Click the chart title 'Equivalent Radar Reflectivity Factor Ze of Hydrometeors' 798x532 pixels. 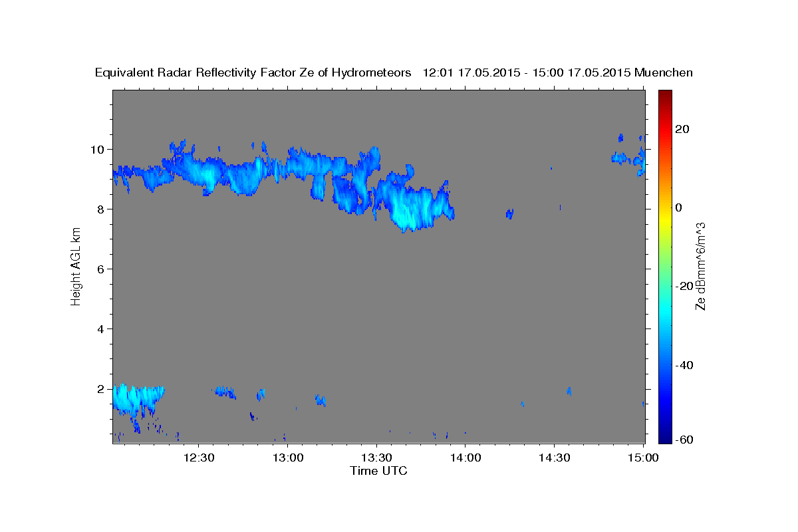click(253, 73)
